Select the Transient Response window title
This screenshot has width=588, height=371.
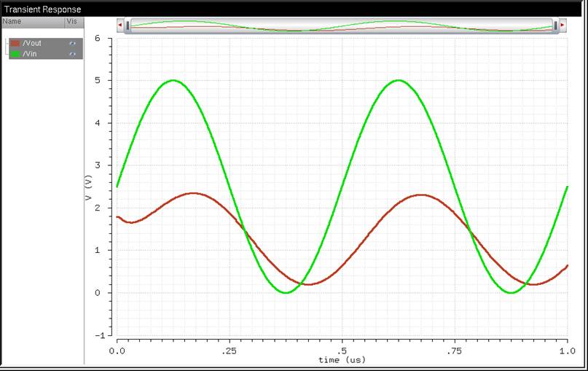(x=43, y=9)
